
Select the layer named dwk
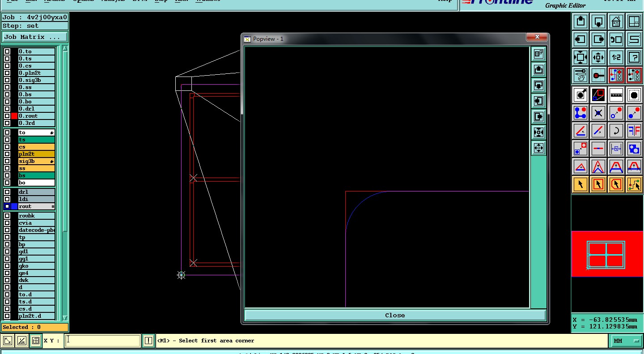point(36,280)
